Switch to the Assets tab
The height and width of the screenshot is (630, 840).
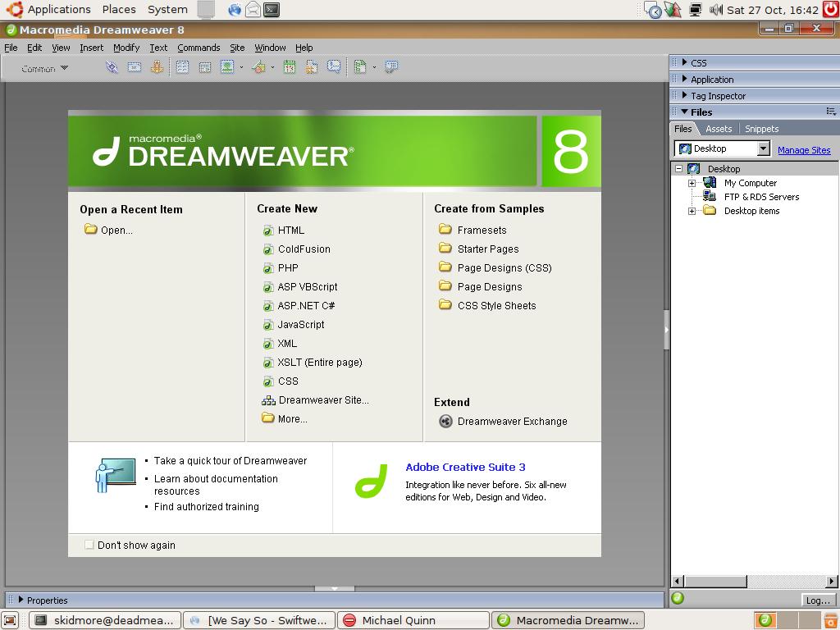coord(719,129)
